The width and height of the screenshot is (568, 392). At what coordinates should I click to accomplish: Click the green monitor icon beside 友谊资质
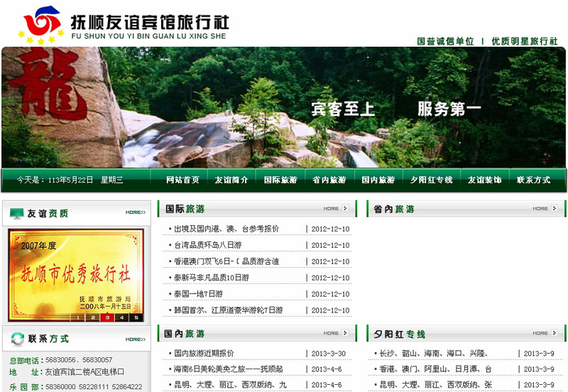pos(16,213)
